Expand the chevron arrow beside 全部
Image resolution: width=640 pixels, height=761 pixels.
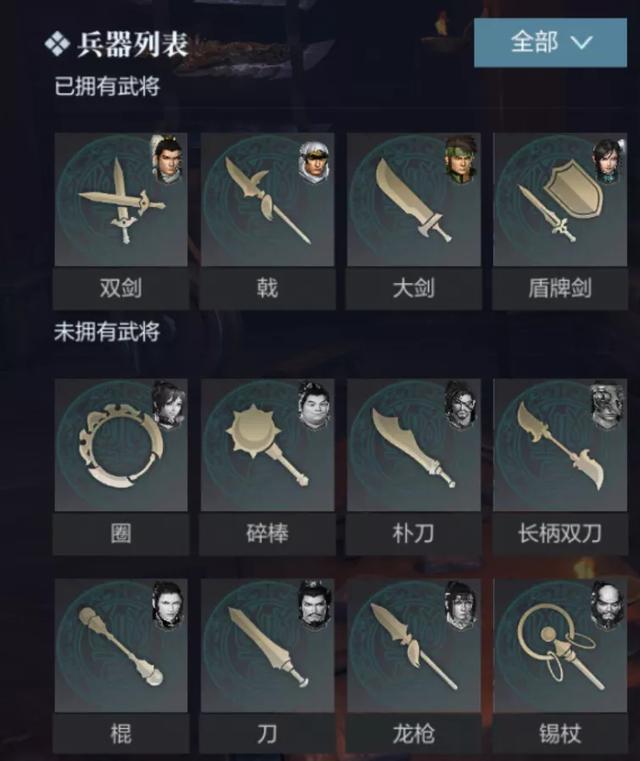coord(581,43)
